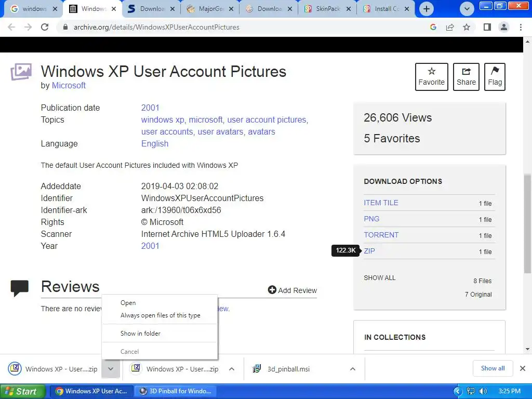Click the '26,606 Views' text
Image resolution: width=532 pixels, height=399 pixels.
pos(397,118)
